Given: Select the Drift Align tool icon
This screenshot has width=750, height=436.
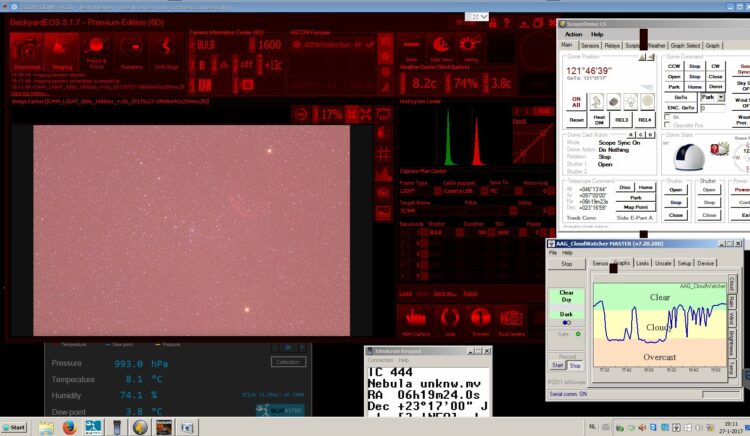Looking at the screenshot, I should click(166, 51).
